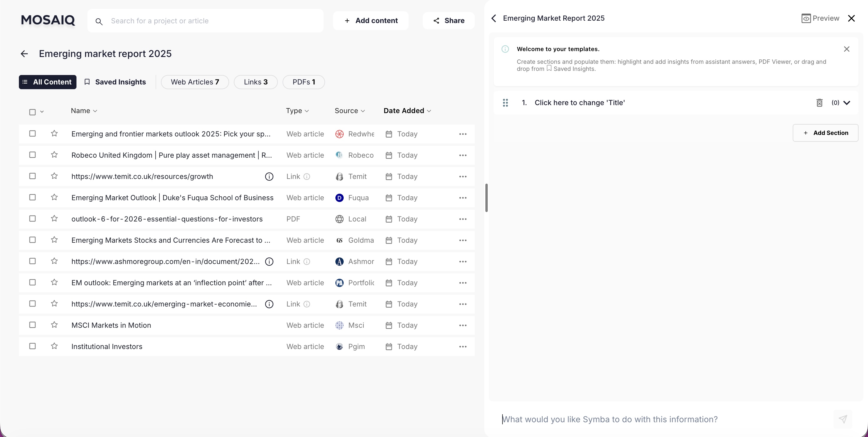Click the info icon on the temit.co.uk growth link
The height and width of the screenshot is (437, 868).
(269, 176)
